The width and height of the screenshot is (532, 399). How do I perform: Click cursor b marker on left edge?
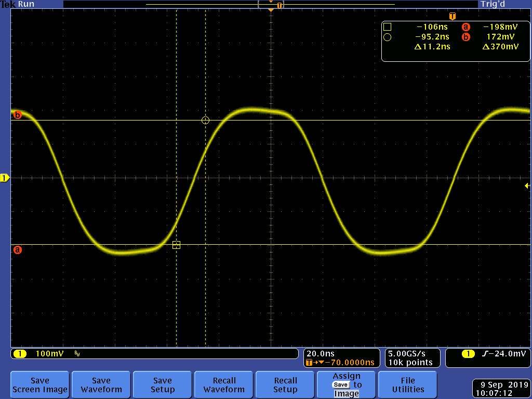pyautogui.click(x=17, y=115)
